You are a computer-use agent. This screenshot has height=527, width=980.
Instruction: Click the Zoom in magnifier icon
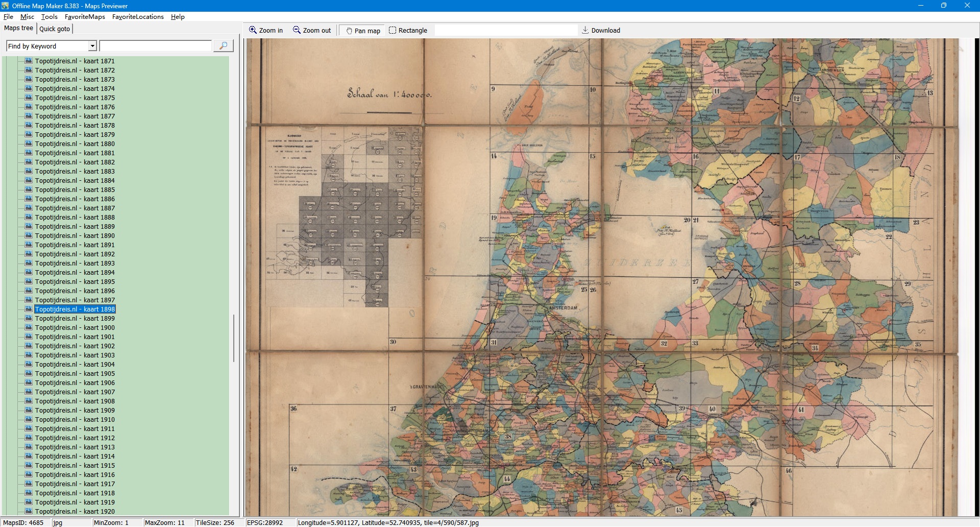(x=253, y=30)
